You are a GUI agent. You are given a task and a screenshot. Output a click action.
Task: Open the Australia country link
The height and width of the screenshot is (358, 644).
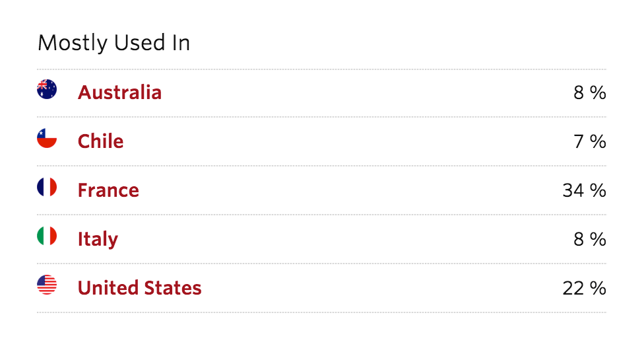119,92
